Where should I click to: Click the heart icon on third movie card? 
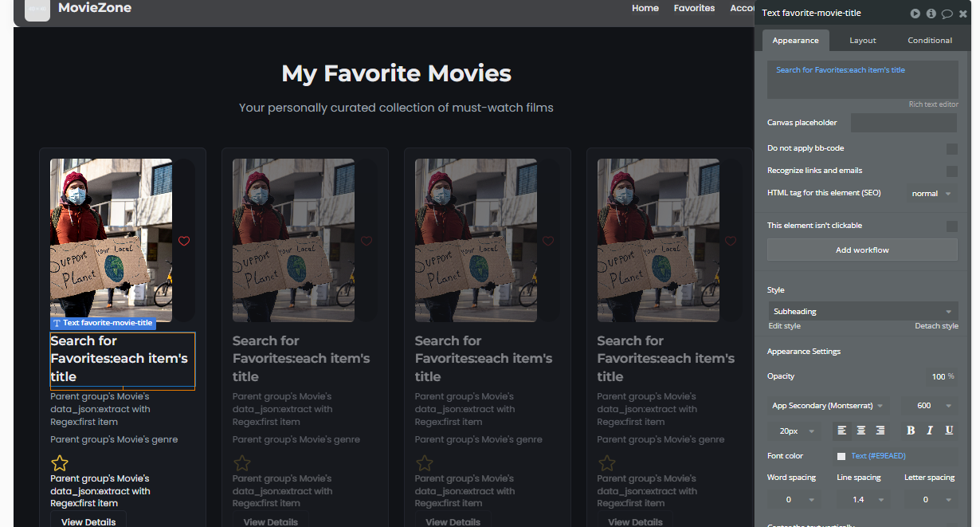pyautogui.click(x=548, y=241)
